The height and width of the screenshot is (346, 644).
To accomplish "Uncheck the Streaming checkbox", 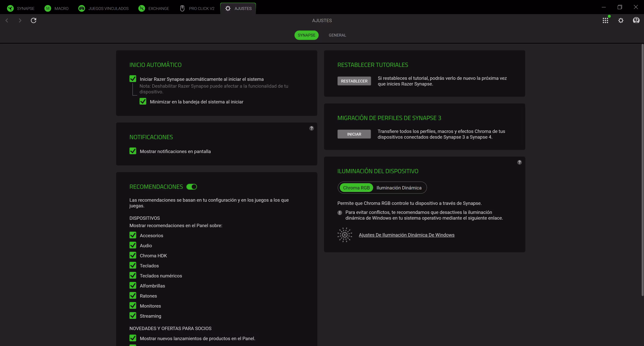I will point(133,315).
